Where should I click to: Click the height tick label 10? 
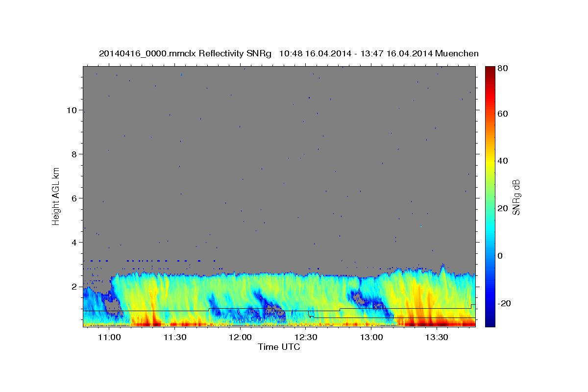[72, 110]
